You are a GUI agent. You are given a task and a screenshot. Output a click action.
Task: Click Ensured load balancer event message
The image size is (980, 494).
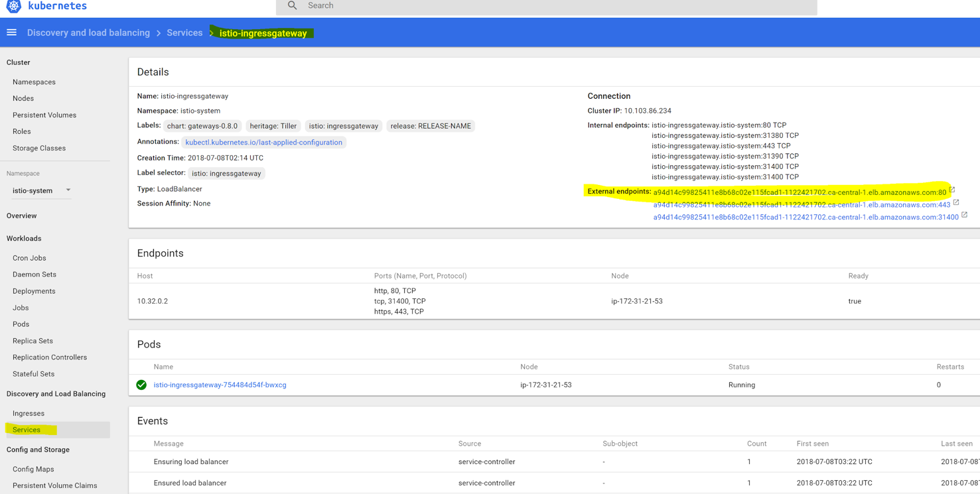click(190, 483)
